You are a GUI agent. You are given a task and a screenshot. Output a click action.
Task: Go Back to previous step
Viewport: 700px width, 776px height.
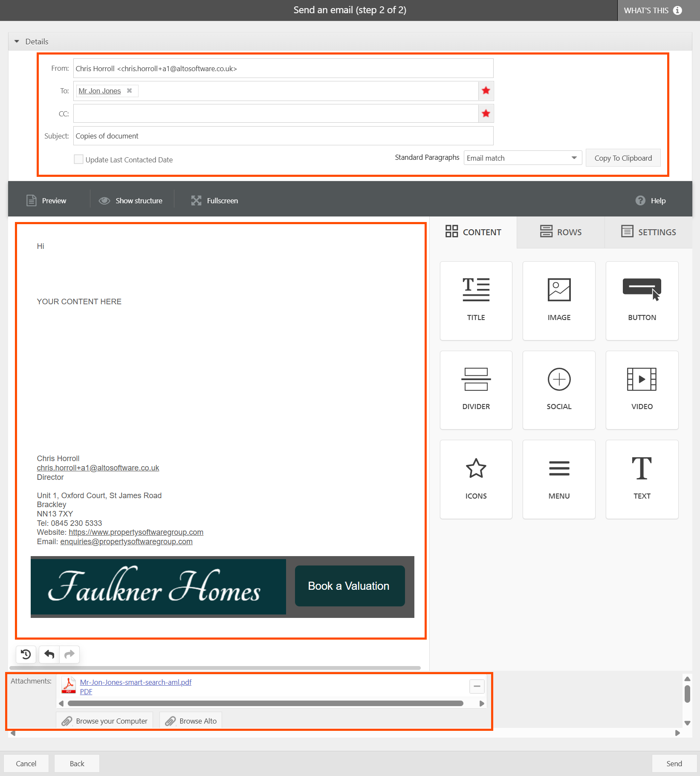click(77, 764)
